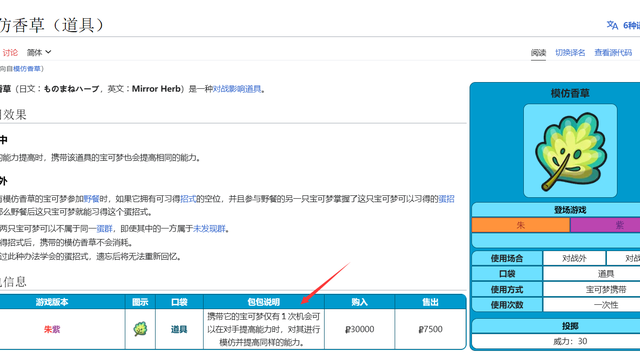This screenshot has width=640, height=360.
Task: Click the 使用场合 infobox label
Action: 507,258
